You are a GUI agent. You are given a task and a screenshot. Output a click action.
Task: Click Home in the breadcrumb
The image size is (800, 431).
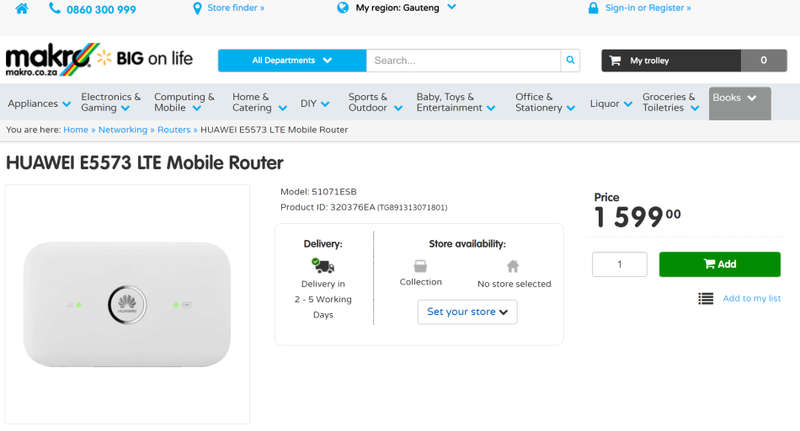tap(76, 130)
